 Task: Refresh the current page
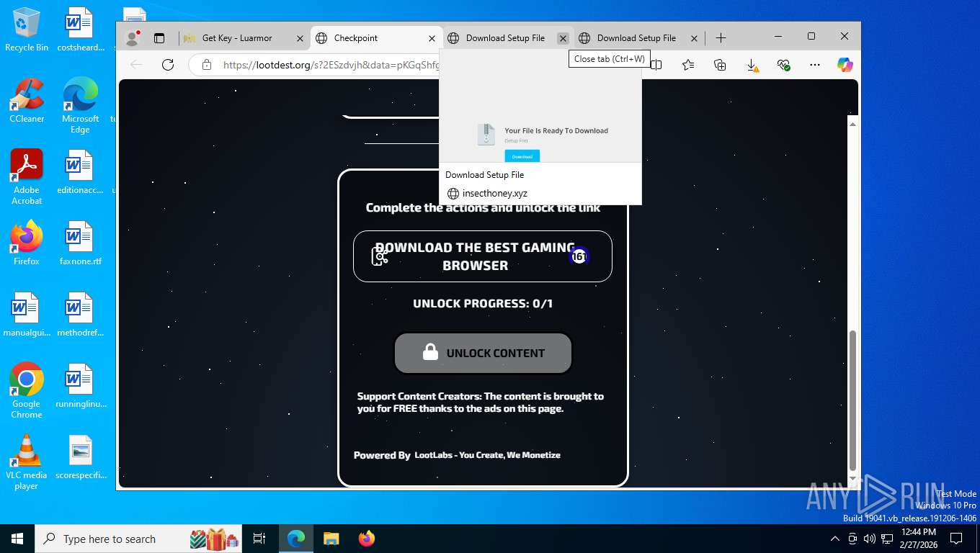[168, 65]
